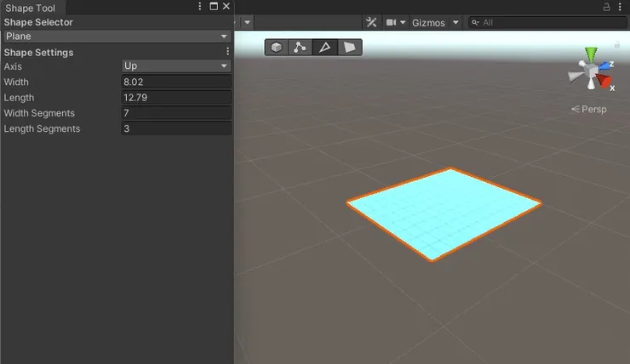
Task: Toggle the Persp projection label
Action: coord(589,109)
